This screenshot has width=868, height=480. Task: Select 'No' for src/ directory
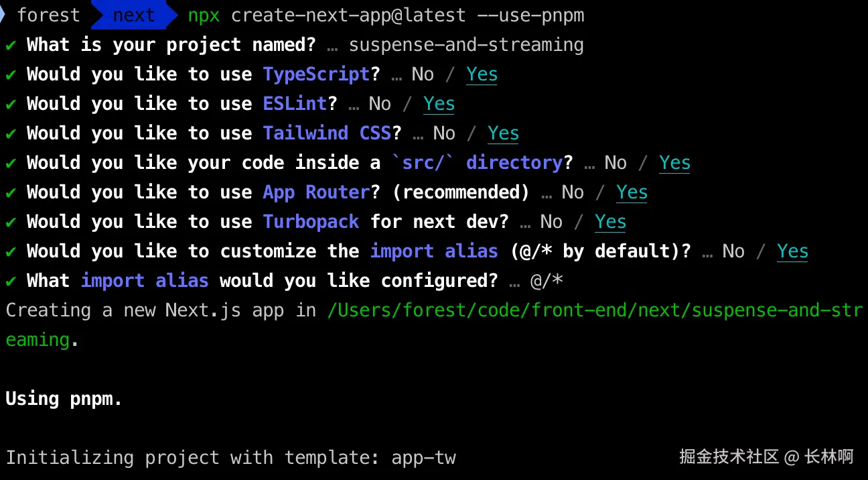pos(616,163)
